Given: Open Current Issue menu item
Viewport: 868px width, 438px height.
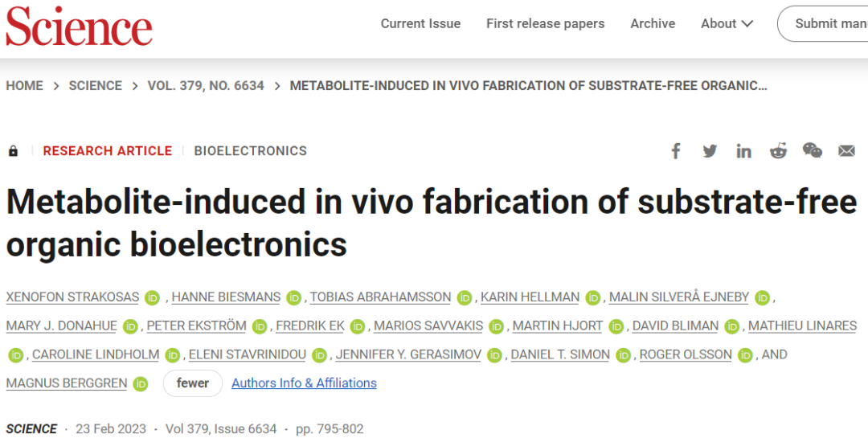Looking at the screenshot, I should pos(420,24).
